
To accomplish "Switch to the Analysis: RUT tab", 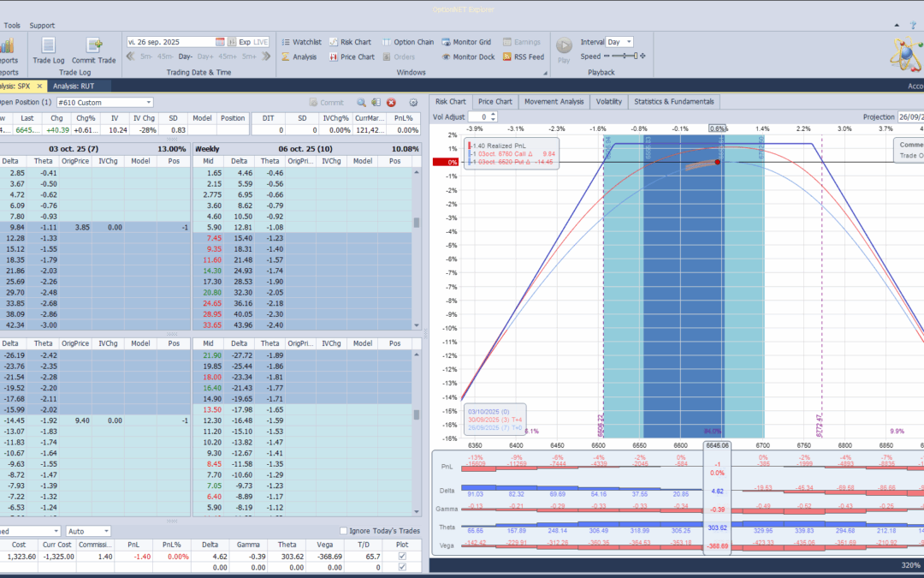I will coord(74,86).
